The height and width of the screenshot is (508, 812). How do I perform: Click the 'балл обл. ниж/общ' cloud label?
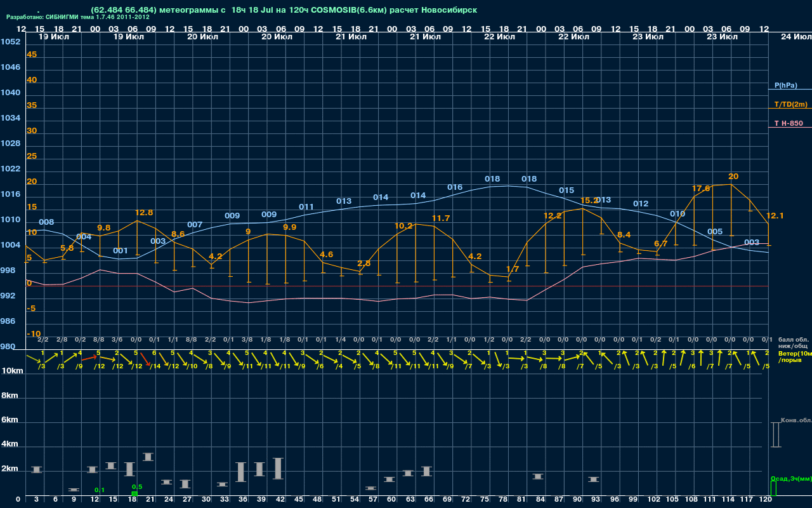click(794, 342)
